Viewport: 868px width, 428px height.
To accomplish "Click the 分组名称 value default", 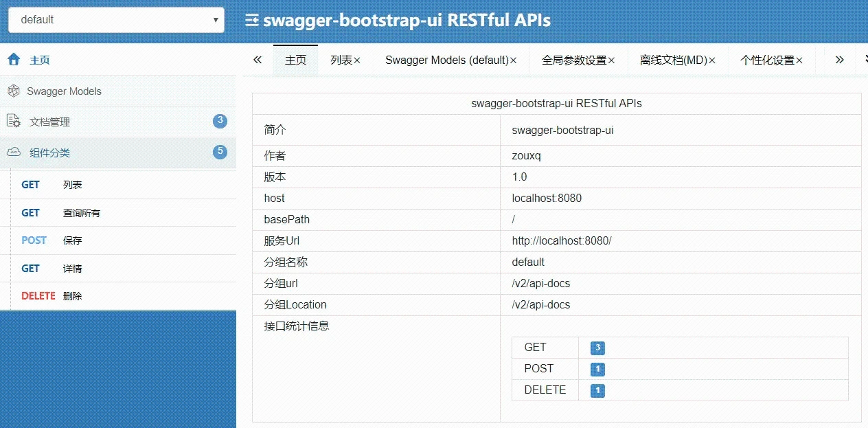I will pos(528,262).
